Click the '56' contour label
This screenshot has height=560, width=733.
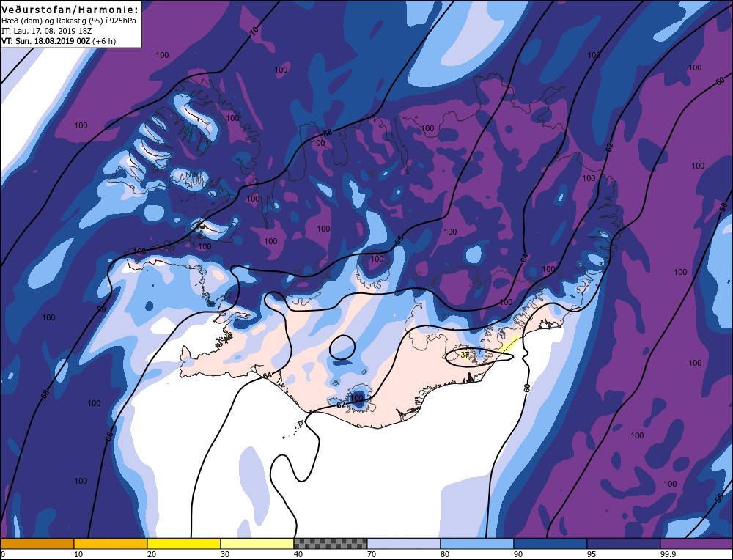[720, 498]
